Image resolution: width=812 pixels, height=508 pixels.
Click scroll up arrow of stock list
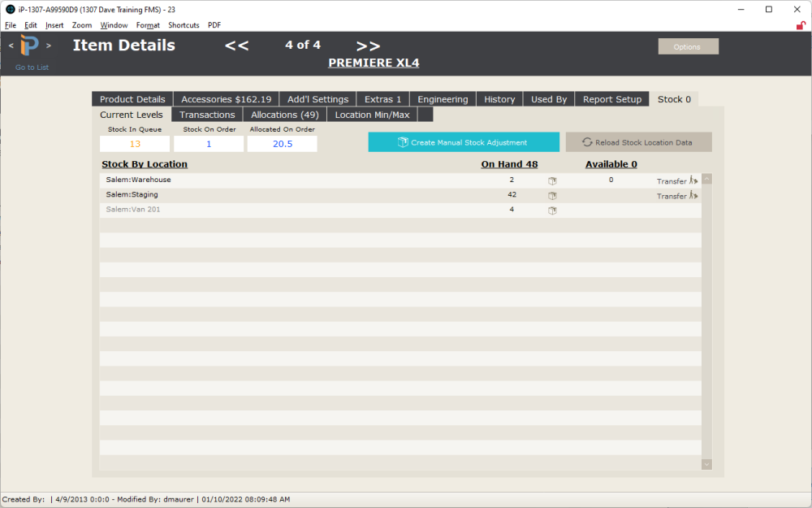point(707,179)
